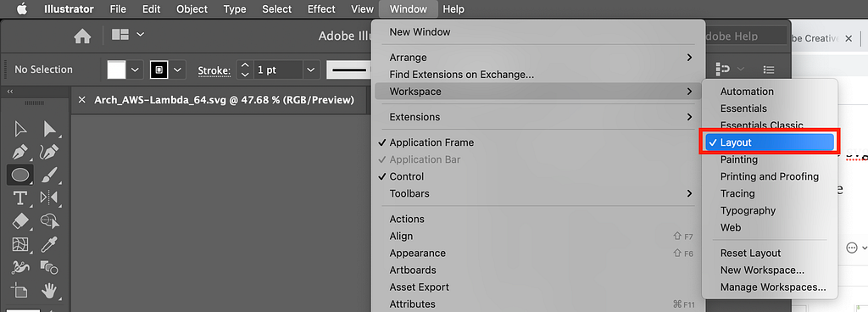Open the Object menu
This screenshot has width=868, height=312.
tap(192, 8)
